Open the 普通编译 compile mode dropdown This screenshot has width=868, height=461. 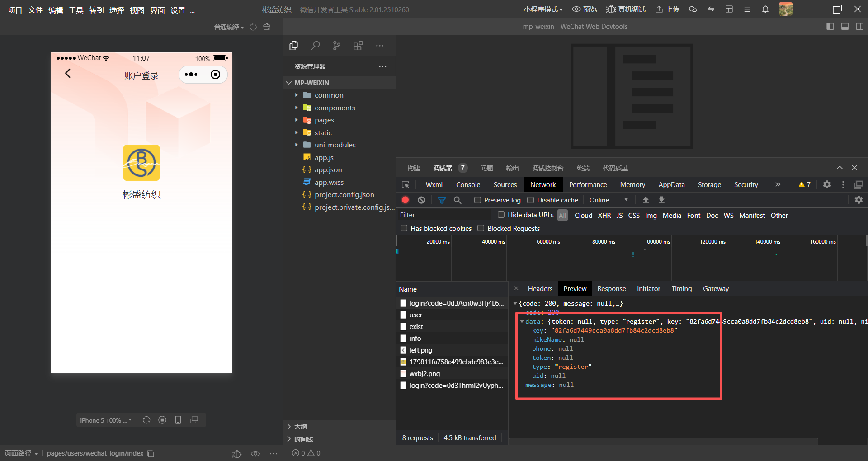(x=229, y=27)
